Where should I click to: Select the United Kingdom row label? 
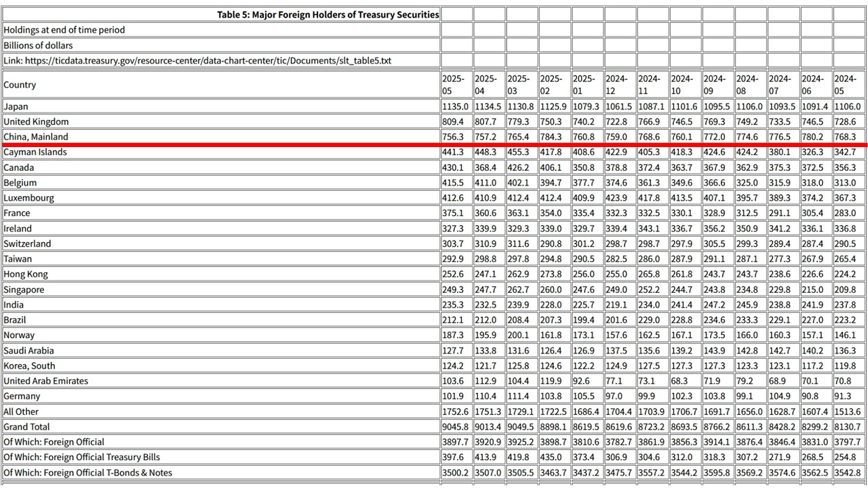tap(36, 122)
